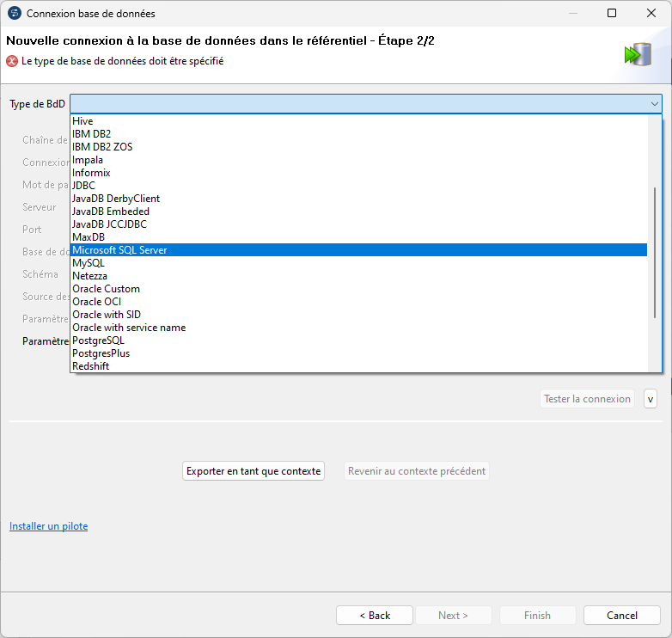
Task: Collapse the Type de BdD dropdown arrow
Action: coord(654,104)
